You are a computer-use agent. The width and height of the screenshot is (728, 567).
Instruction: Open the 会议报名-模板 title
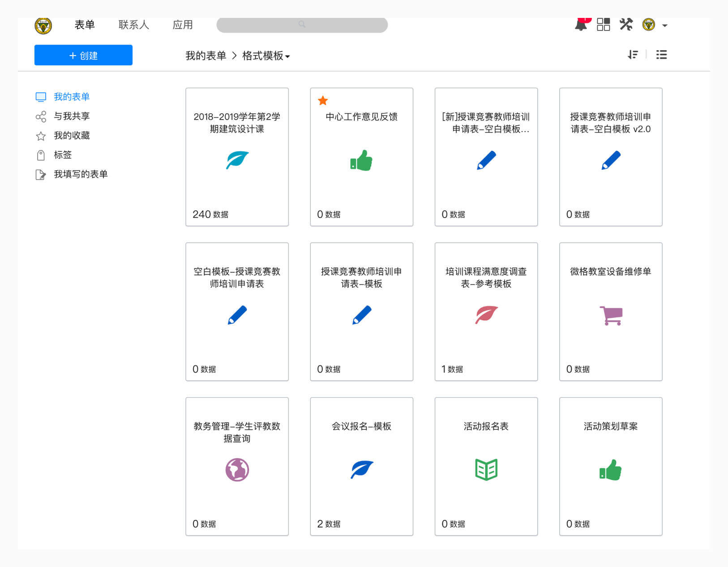coord(361,426)
